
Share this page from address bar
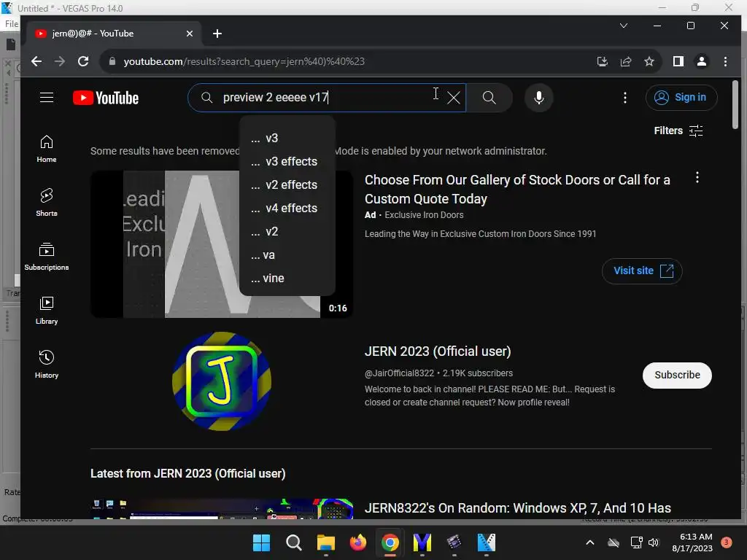(x=625, y=61)
